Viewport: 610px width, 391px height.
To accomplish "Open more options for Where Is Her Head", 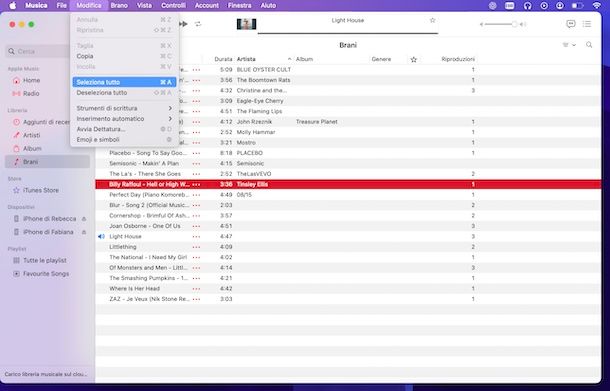I will [x=196, y=289].
